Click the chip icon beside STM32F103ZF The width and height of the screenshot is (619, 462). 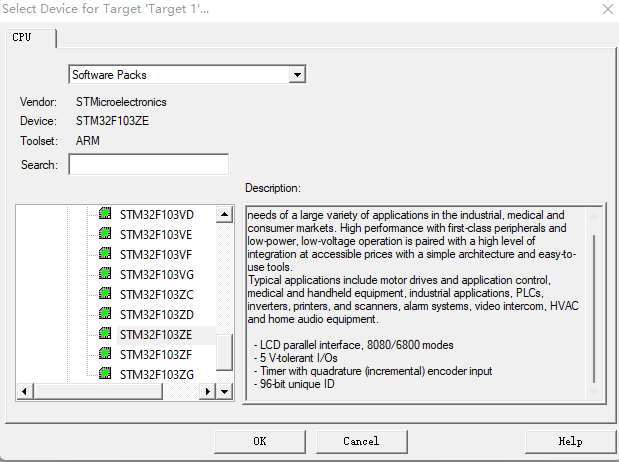pos(105,353)
